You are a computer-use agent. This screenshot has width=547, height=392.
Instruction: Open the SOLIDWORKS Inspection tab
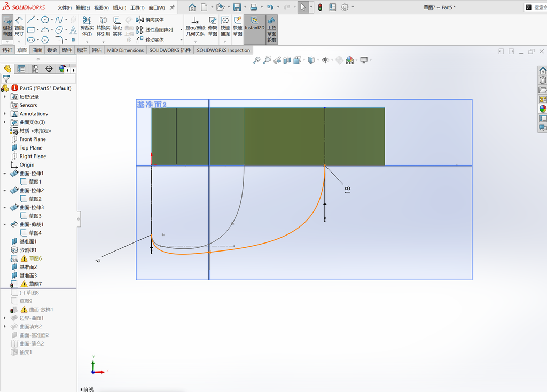(x=223, y=50)
